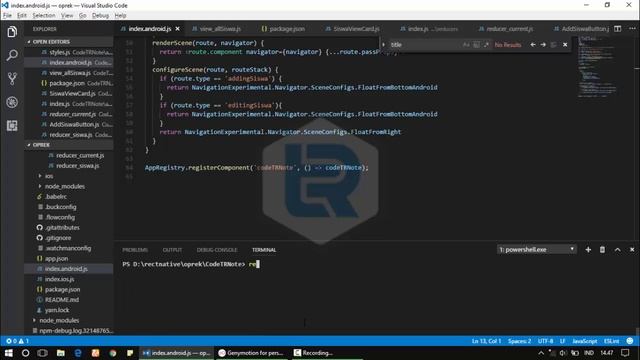This screenshot has width=640, height=360.
Task: Click the ESLint status bar item
Action: [611, 341]
